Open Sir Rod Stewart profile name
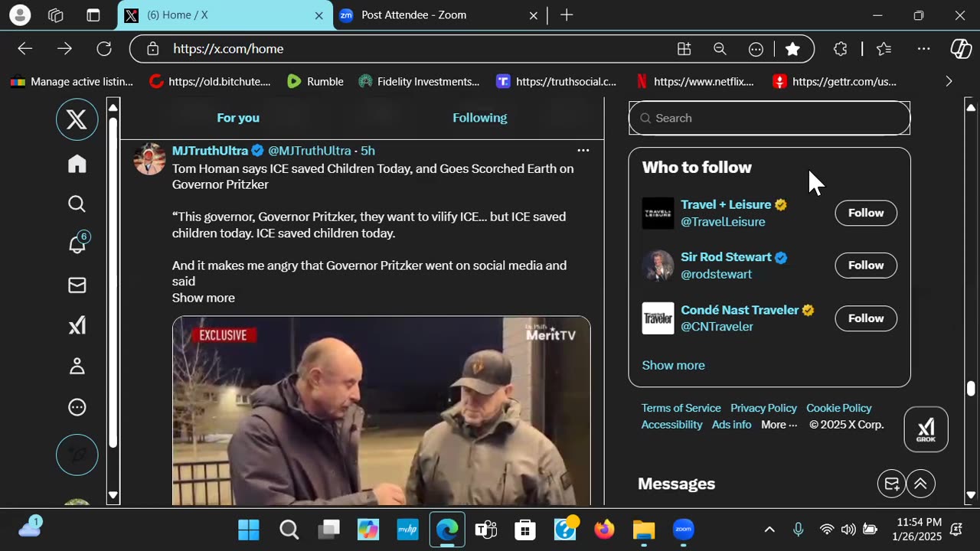The image size is (980, 551). pyautogui.click(x=726, y=257)
